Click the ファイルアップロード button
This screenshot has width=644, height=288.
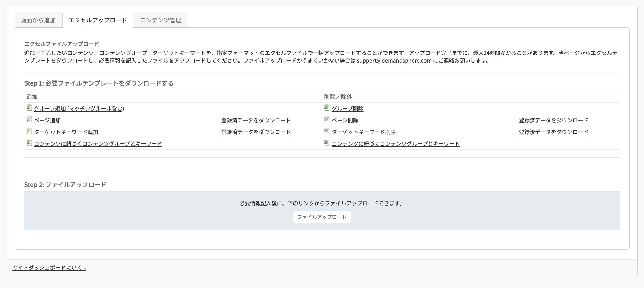[x=322, y=217]
